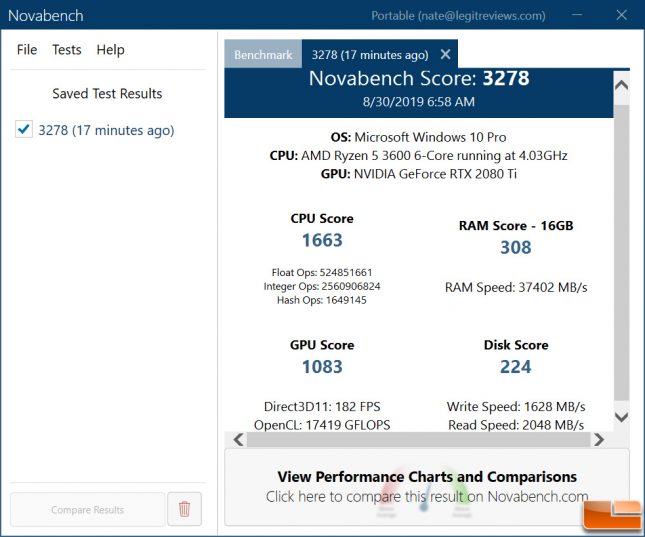645x537 pixels.
Task: Close the 3278 results tab
Action: 445,54
